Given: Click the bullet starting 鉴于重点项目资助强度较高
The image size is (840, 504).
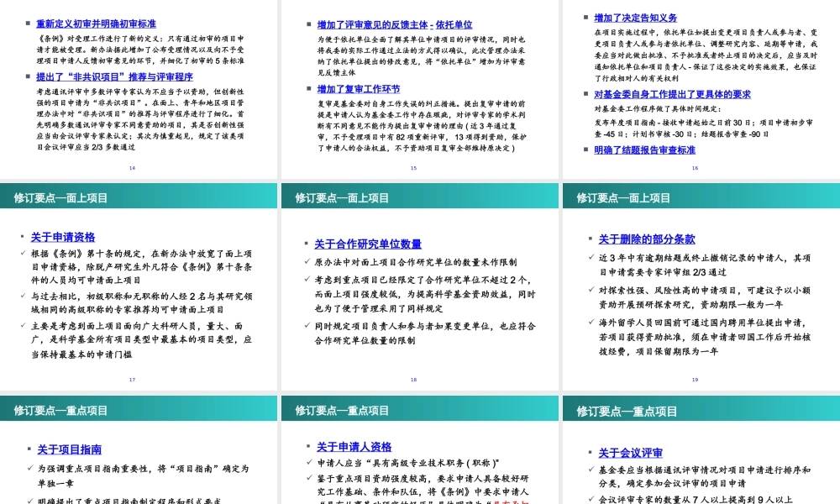Looking at the screenshot, I should tap(423, 489).
